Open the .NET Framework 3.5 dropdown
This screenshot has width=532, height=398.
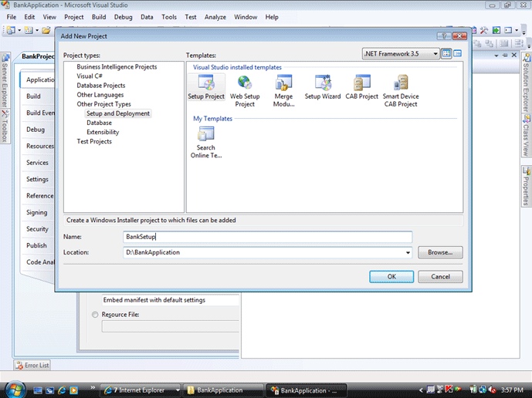tap(401, 53)
